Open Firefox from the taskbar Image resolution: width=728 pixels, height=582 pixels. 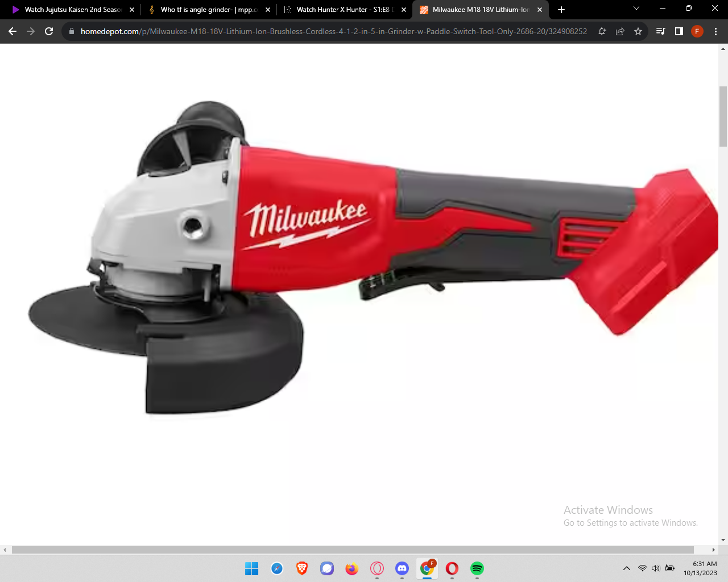coord(352,568)
